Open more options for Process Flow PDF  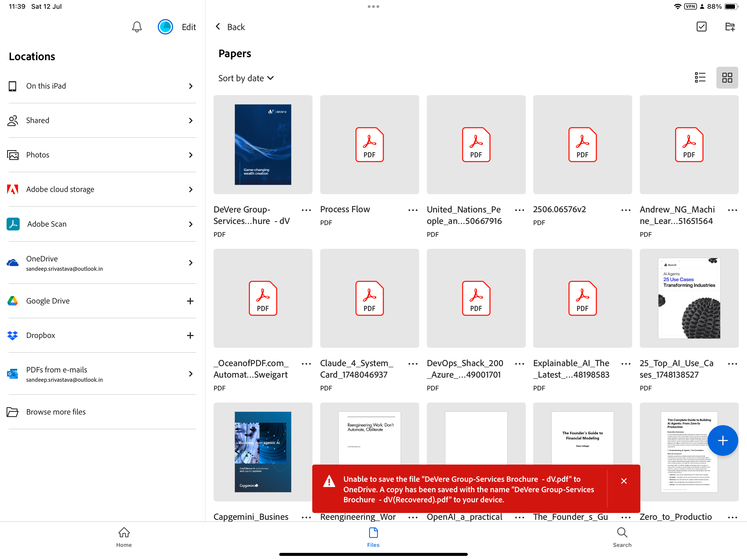413,210
